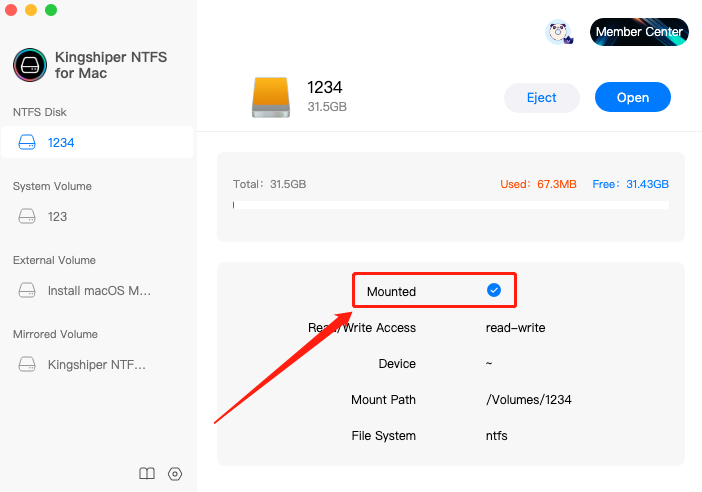702x492 pixels.
Task: Click the disk usage progress bar
Action: (x=451, y=205)
